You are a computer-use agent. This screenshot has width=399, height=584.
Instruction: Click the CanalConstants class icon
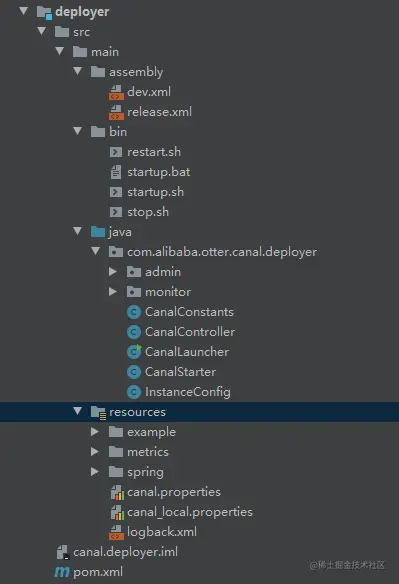134,312
